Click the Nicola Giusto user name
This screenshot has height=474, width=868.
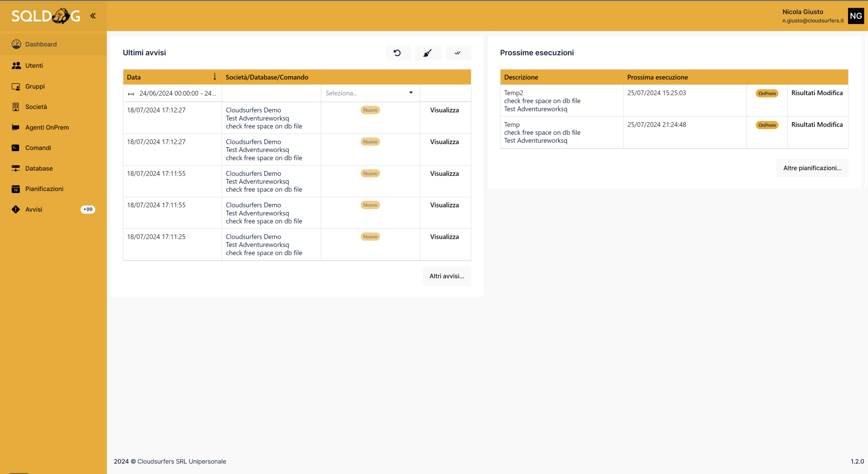click(803, 12)
